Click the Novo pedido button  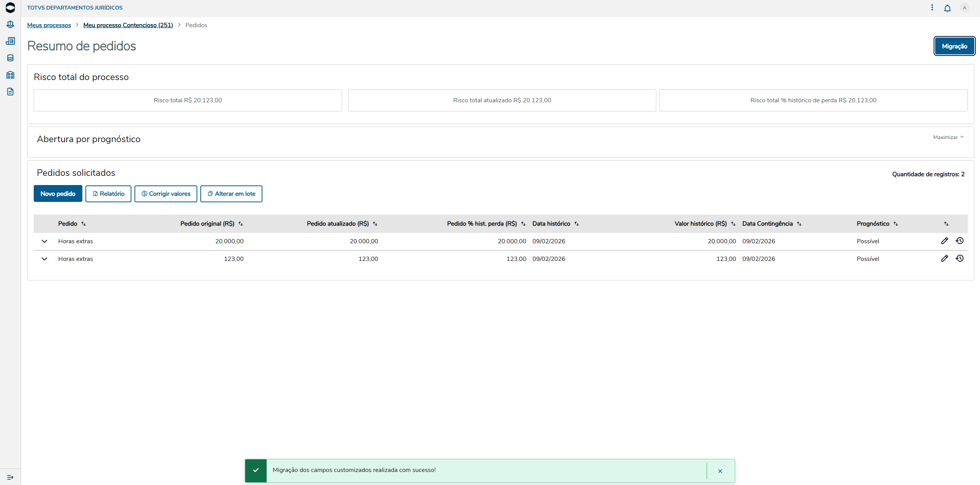pyautogui.click(x=58, y=194)
